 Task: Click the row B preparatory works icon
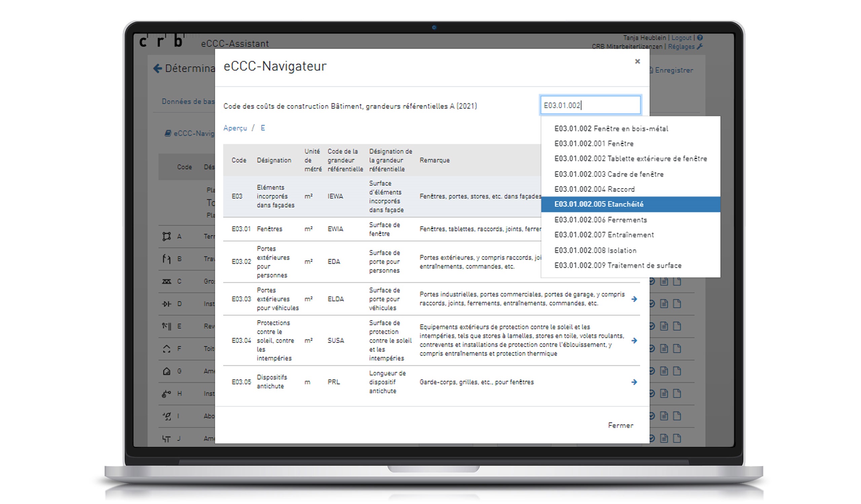166,259
